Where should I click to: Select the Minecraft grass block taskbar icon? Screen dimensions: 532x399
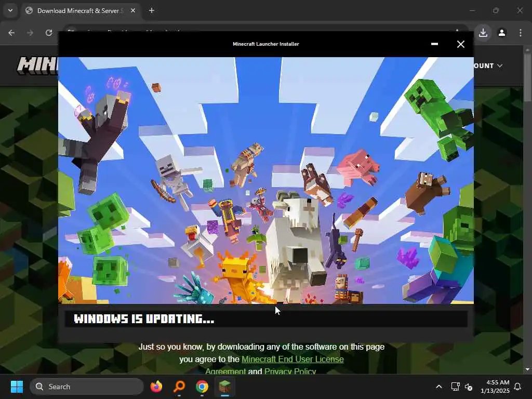(x=224, y=387)
